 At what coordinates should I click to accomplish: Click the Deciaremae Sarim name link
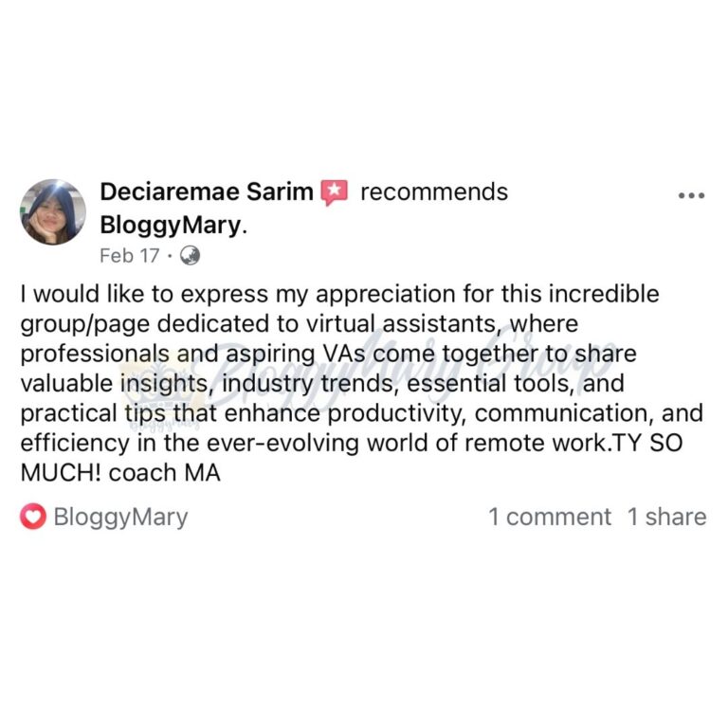tap(207, 191)
